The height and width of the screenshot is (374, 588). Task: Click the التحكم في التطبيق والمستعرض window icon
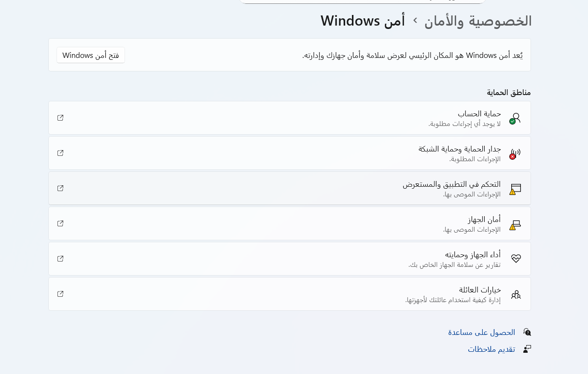pyautogui.click(x=516, y=189)
